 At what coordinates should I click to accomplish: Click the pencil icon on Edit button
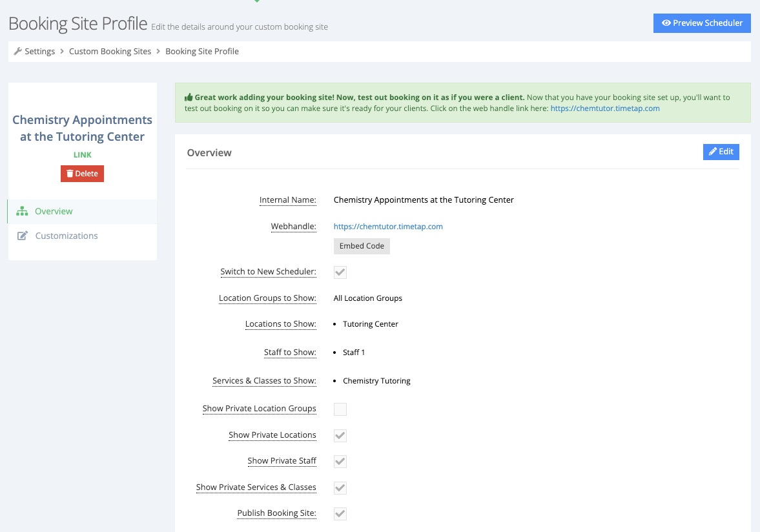pyautogui.click(x=712, y=152)
